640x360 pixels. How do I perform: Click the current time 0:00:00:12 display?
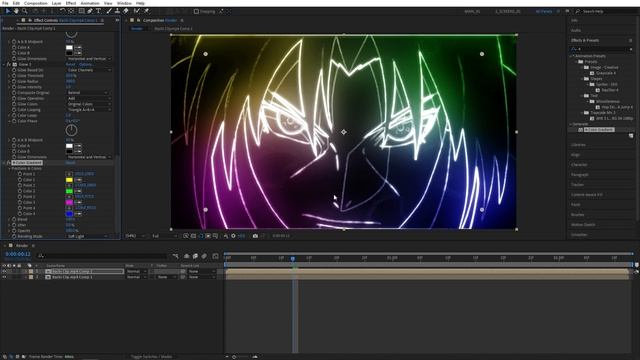[x=18, y=254]
